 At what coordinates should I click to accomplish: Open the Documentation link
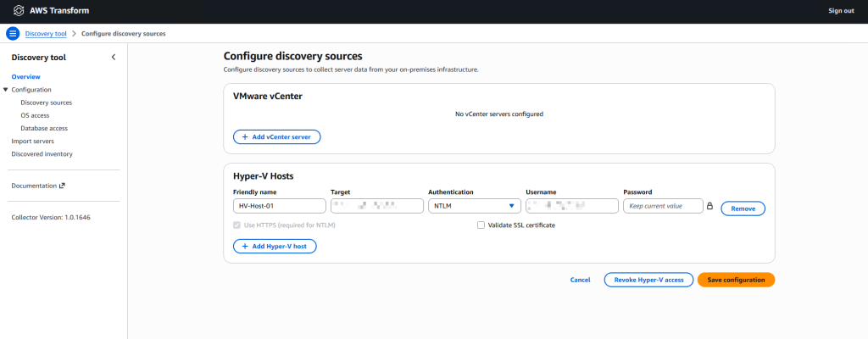coord(34,186)
